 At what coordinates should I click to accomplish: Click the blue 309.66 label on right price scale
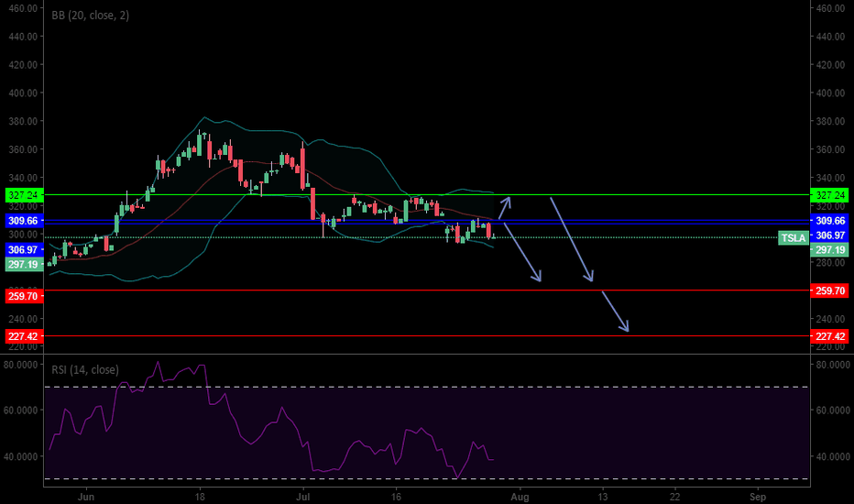pyautogui.click(x=829, y=221)
